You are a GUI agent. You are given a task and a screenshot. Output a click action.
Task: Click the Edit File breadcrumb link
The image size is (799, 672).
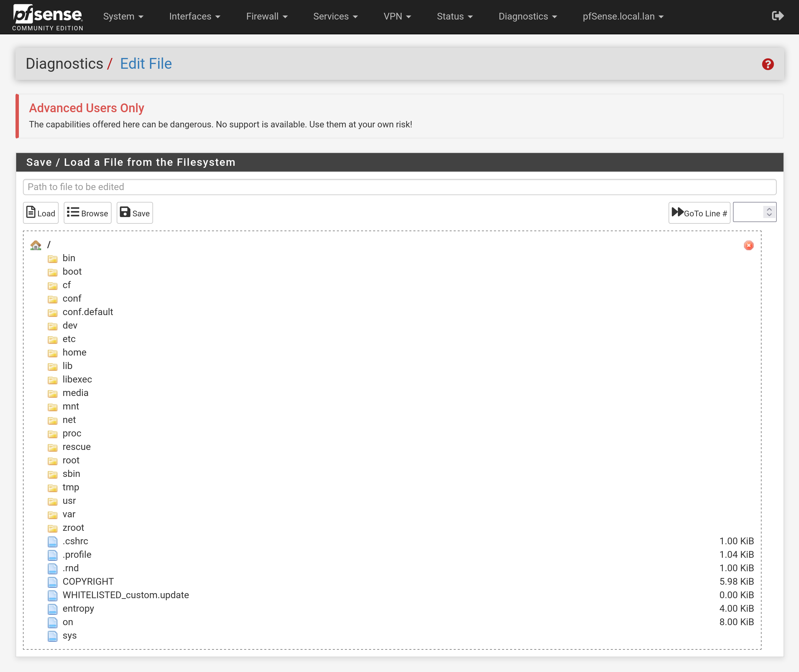146,64
